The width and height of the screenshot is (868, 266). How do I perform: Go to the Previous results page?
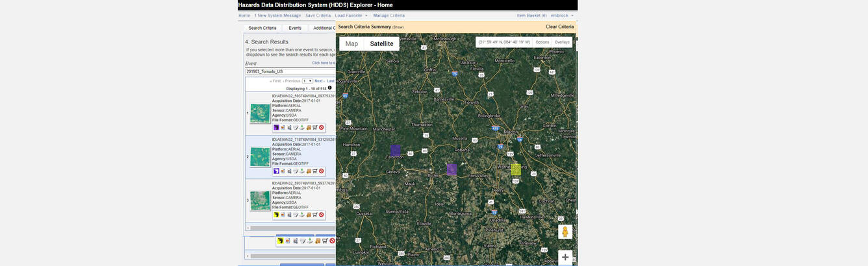click(x=292, y=81)
